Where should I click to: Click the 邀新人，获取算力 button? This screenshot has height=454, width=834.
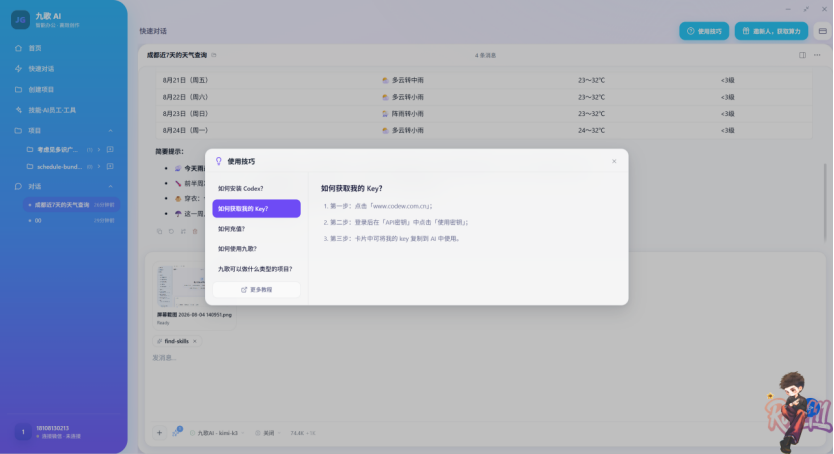pyautogui.click(x=771, y=31)
